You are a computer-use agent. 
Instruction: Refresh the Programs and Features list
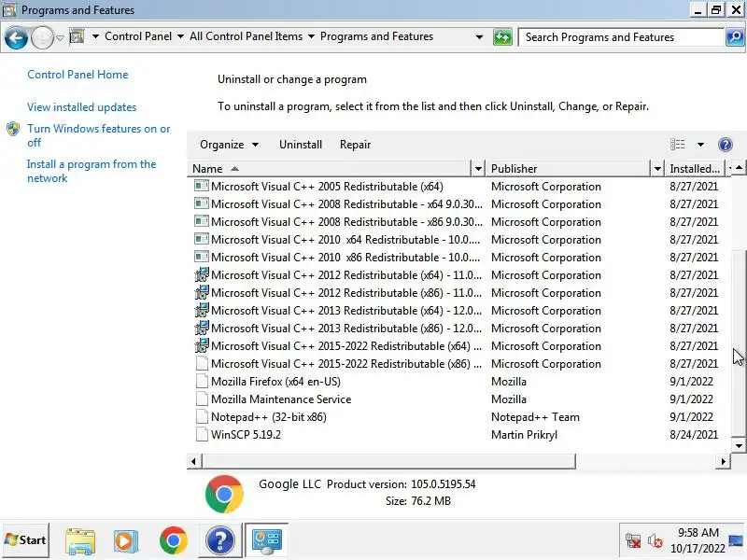[502, 37]
